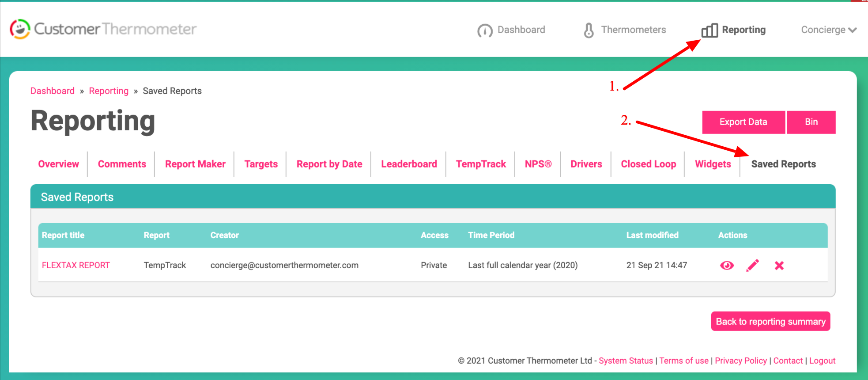Open the System Status footer link

coord(626,361)
